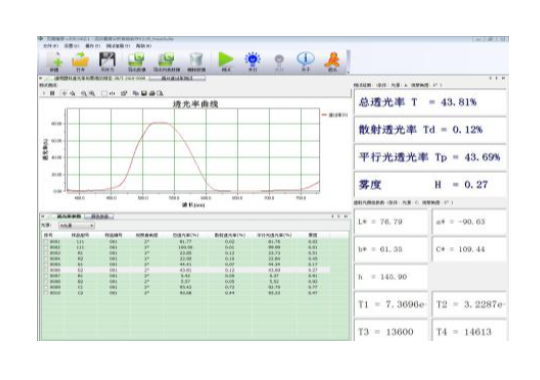Screen dimensions: 540x380
Task: Open the 文件 menu
Action: pos(51,46)
